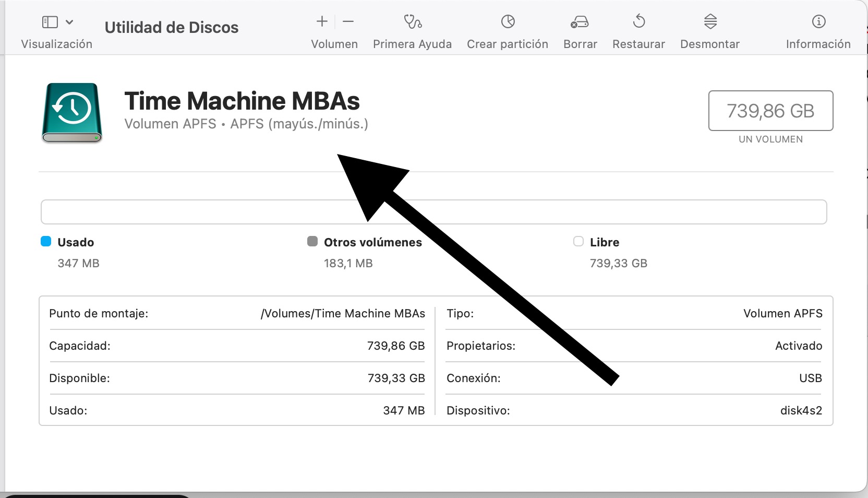Image resolution: width=868 pixels, height=498 pixels.
Task: Click the Utilidad de Discos window title
Action: pyautogui.click(x=171, y=27)
